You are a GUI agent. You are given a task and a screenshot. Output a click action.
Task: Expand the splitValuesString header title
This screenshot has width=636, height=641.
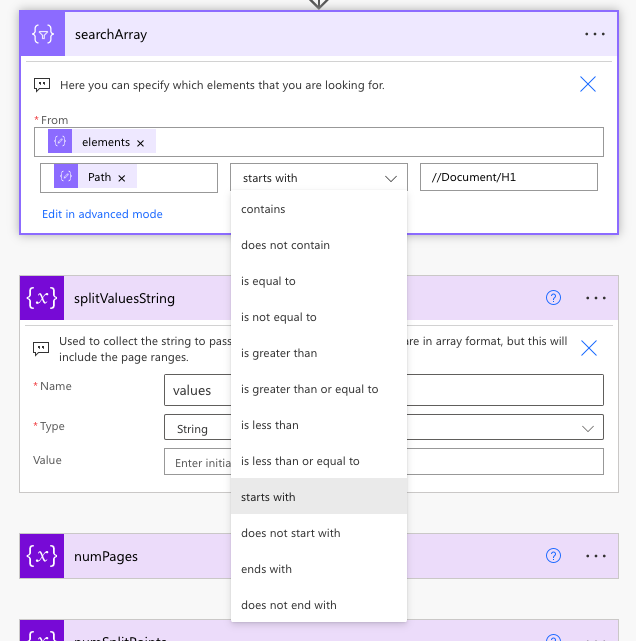tap(124, 298)
